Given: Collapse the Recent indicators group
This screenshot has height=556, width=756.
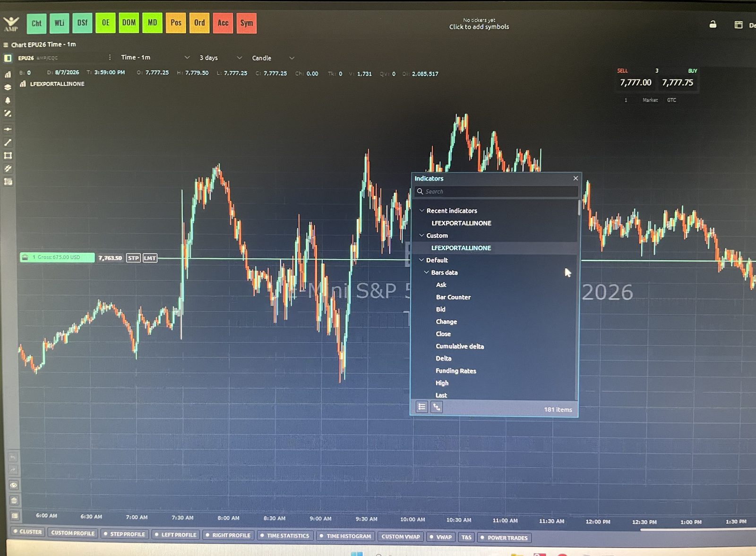Looking at the screenshot, I should click(x=421, y=210).
